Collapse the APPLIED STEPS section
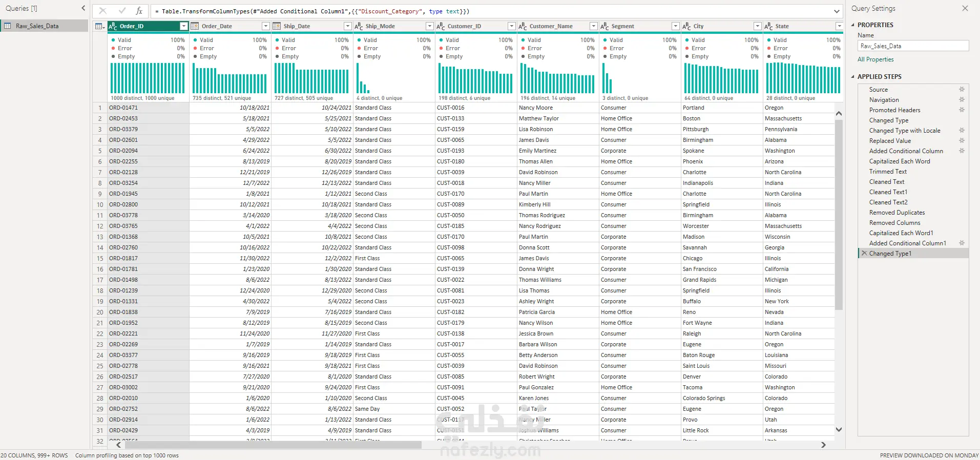The width and height of the screenshot is (980, 460). click(x=853, y=76)
